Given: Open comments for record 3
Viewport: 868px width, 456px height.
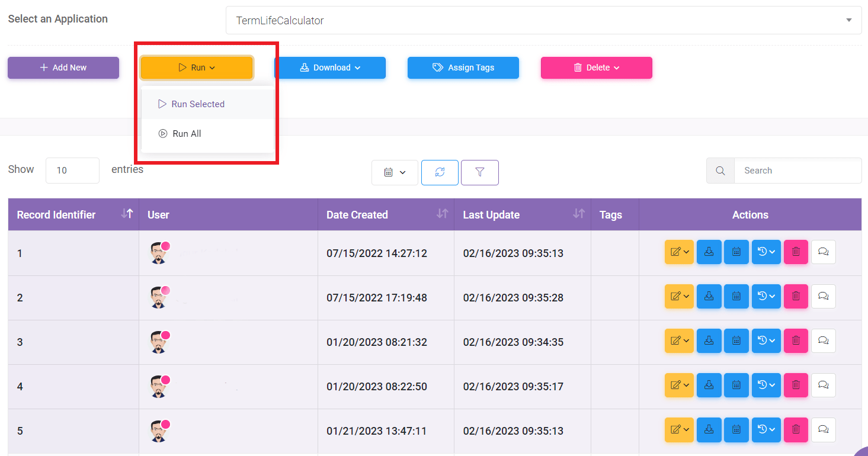Looking at the screenshot, I should tap(823, 341).
